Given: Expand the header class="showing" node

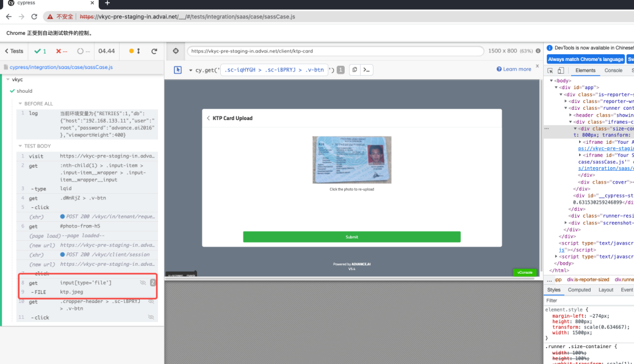Looking at the screenshot, I should (571, 115).
